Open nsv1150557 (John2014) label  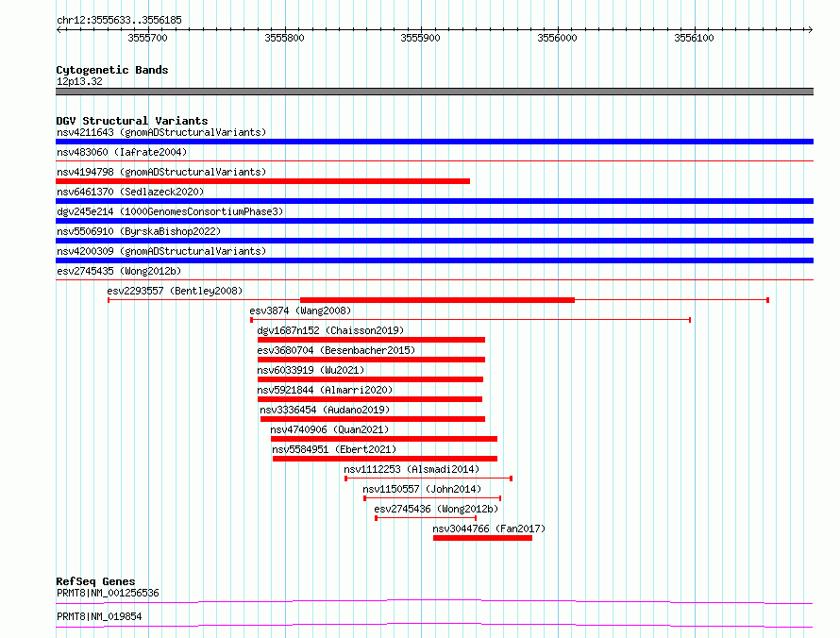tap(422, 489)
